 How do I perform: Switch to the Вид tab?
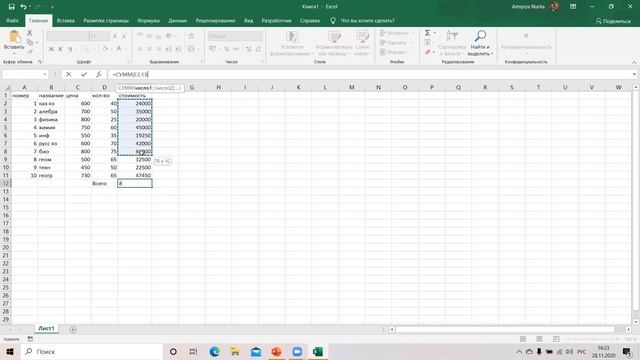click(249, 20)
